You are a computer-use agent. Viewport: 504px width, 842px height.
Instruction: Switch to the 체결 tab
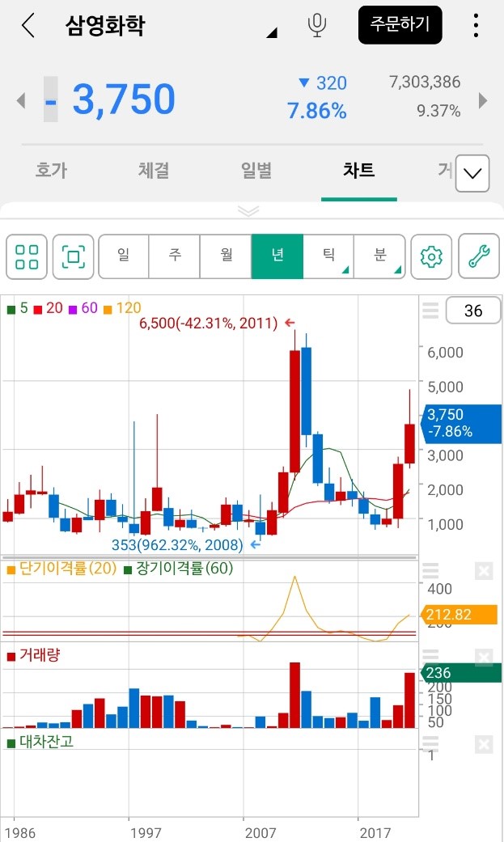point(154,170)
